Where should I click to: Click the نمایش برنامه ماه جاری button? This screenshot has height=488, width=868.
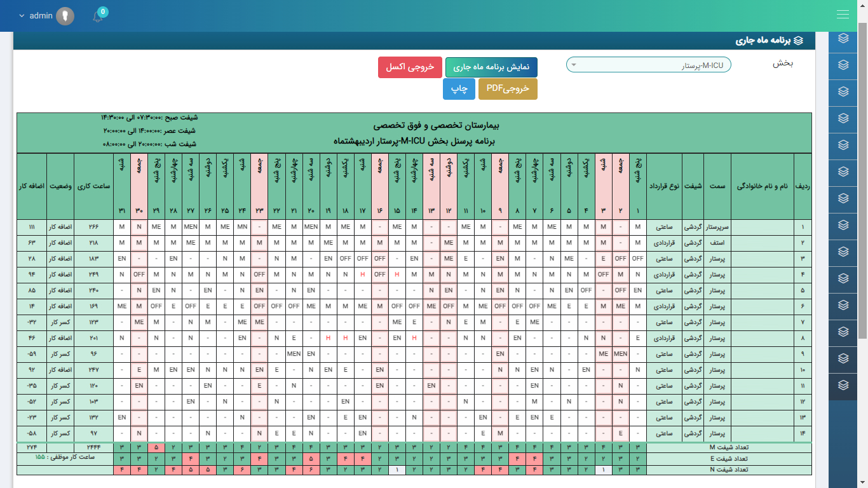point(491,67)
